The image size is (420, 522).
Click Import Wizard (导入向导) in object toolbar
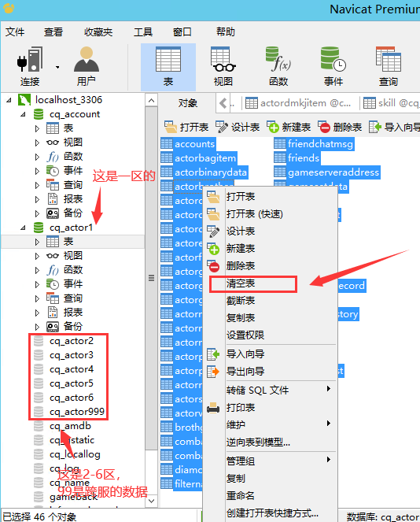(x=394, y=127)
